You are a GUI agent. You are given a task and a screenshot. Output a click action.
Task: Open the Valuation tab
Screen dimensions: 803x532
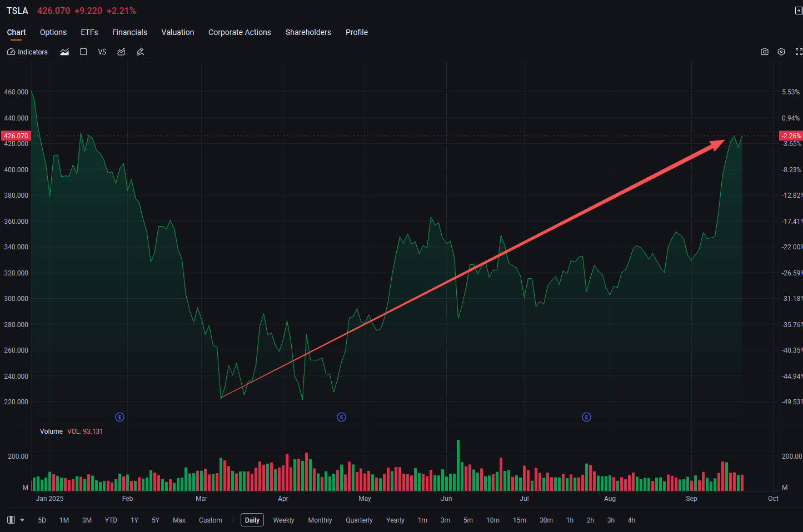(178, 32)
